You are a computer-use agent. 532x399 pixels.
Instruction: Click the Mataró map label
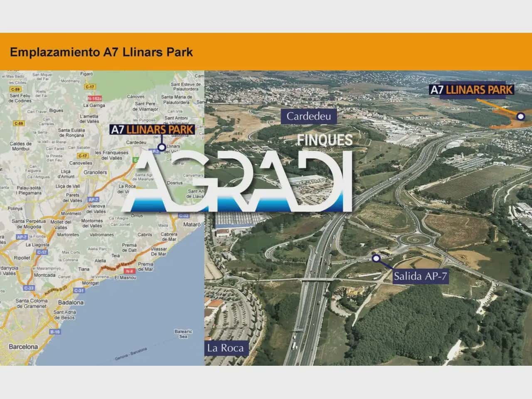tap(192, 224)
